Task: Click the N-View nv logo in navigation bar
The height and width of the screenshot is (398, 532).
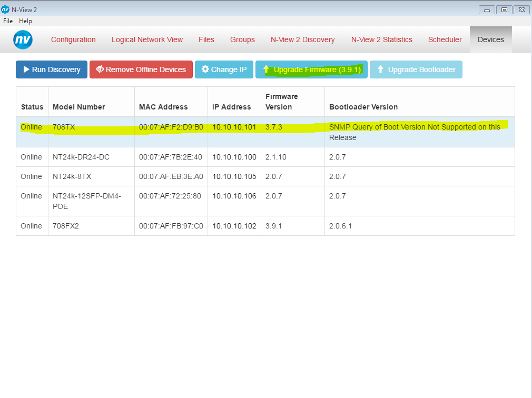Action: tap(23, 39)
